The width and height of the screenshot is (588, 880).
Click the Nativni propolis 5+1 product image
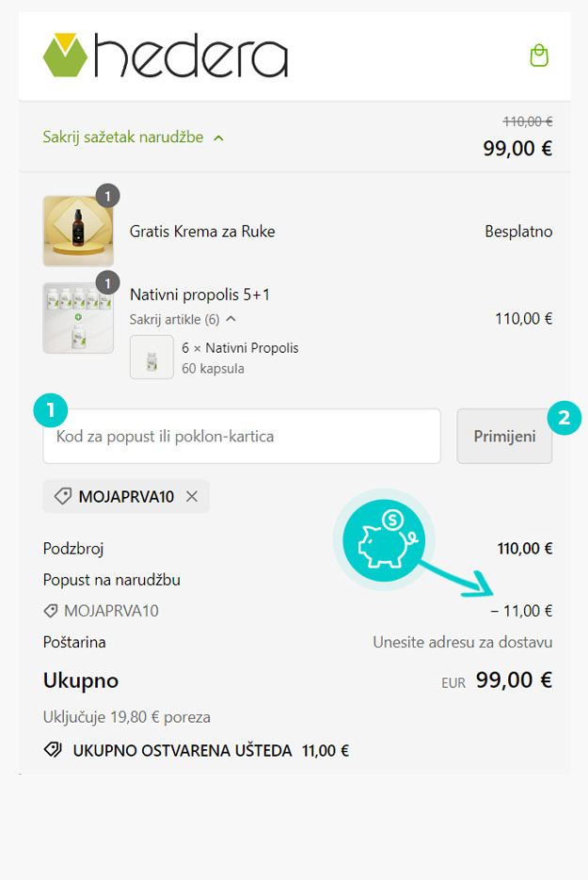[x=78, y=318]
